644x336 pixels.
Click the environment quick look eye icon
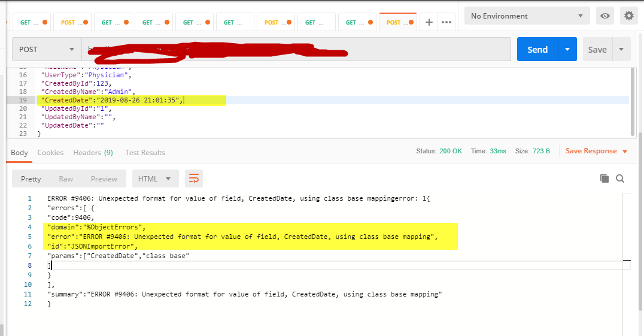coord(605,16)
